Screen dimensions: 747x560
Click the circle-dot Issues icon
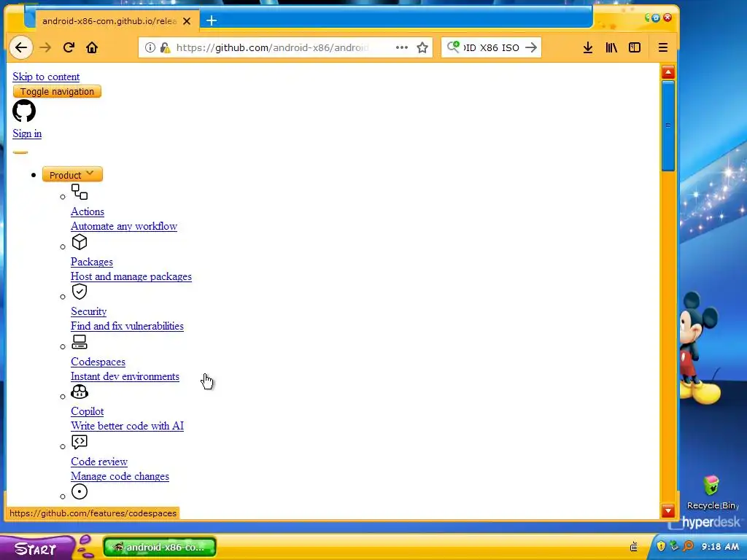pyautogui.click(x=80, y=491)
